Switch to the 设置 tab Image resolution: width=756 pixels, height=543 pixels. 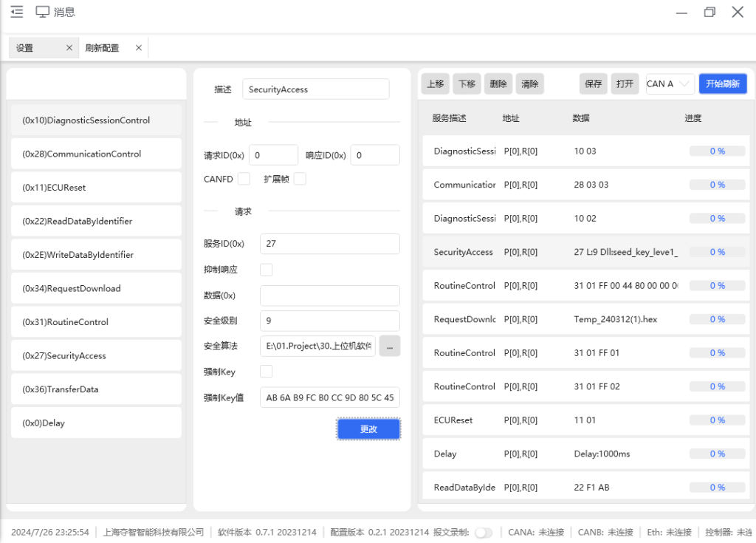[33, 48]
